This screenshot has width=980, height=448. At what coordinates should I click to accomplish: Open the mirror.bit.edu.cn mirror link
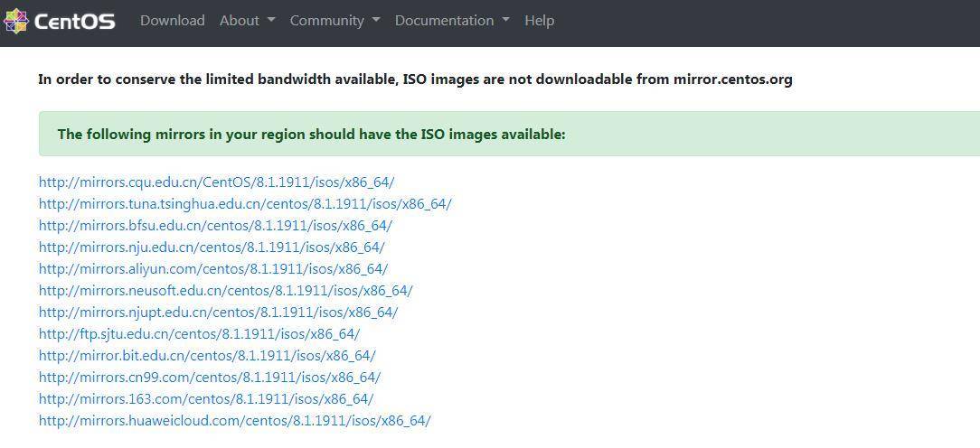point(207,356)
